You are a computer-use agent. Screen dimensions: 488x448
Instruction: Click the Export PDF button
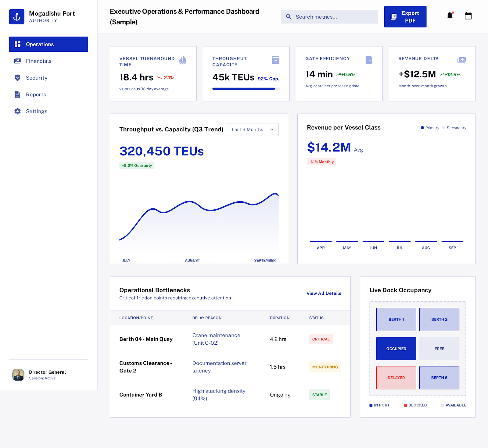tap(405, 17)
